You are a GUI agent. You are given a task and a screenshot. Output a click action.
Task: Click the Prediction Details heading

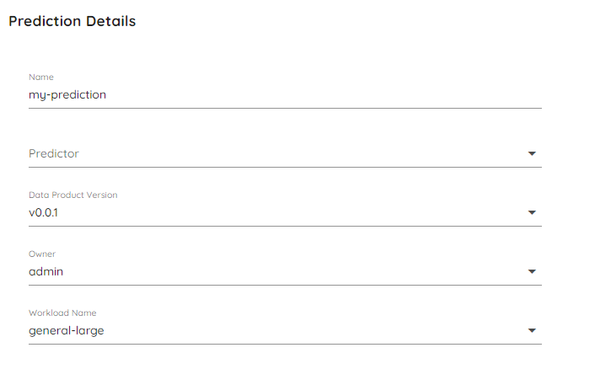pyautogui.click(x=72, y=21)
